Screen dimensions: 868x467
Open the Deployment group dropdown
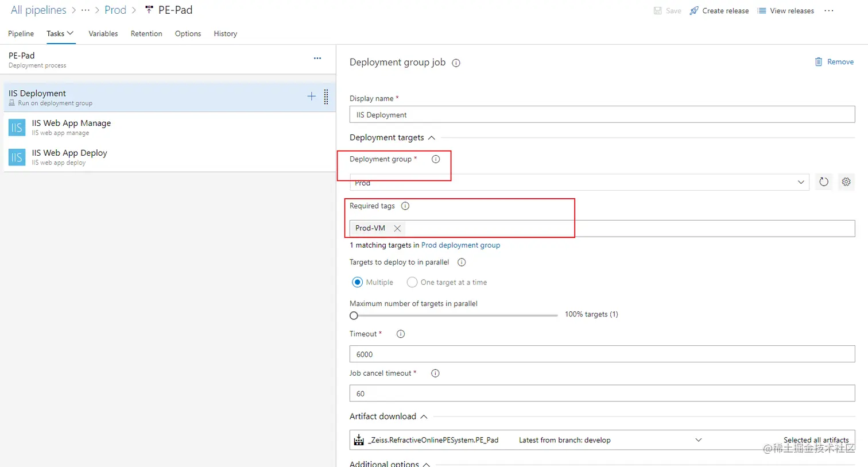tap(800, 183)
